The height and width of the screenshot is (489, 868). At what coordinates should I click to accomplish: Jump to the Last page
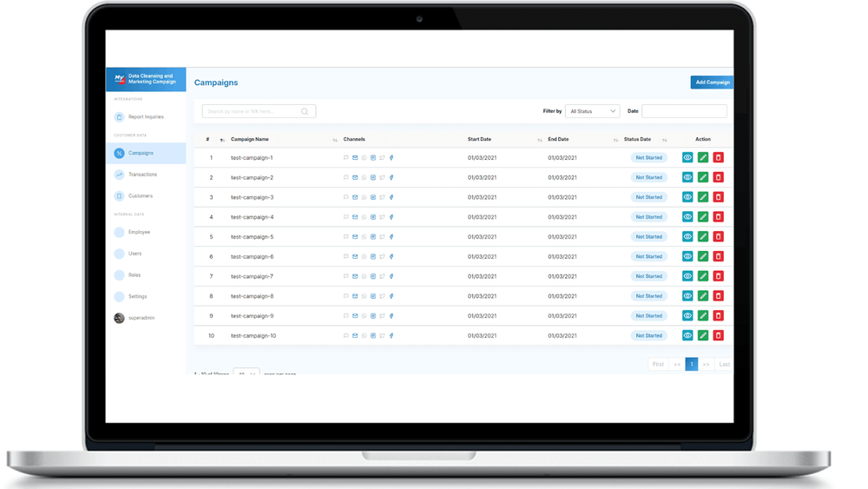coord(724,365)
